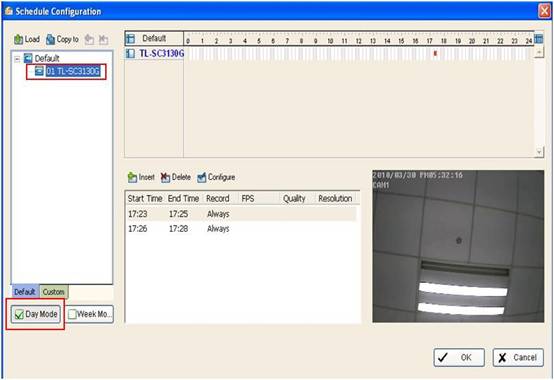Click the red marker on timeline
554x380 pixels.
tap(435, 53)
